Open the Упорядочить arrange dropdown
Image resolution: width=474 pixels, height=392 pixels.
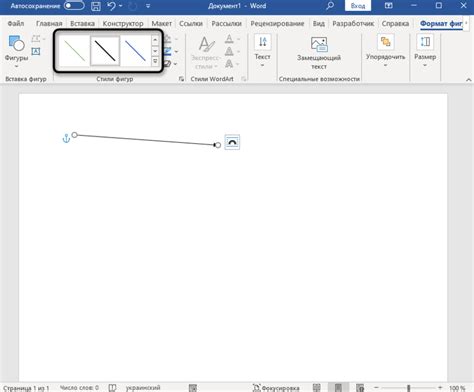pyautogui.click(x=385, y=51)
